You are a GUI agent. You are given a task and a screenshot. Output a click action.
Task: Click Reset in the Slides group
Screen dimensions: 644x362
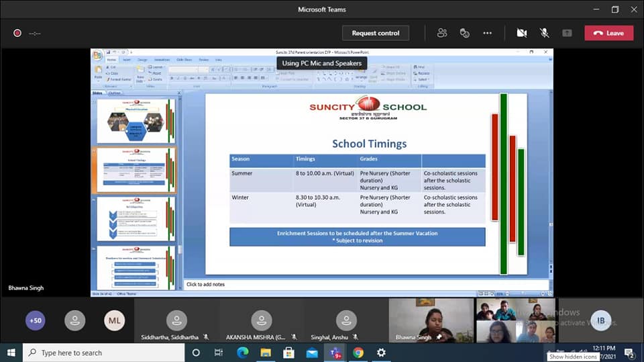coord(155,73)
